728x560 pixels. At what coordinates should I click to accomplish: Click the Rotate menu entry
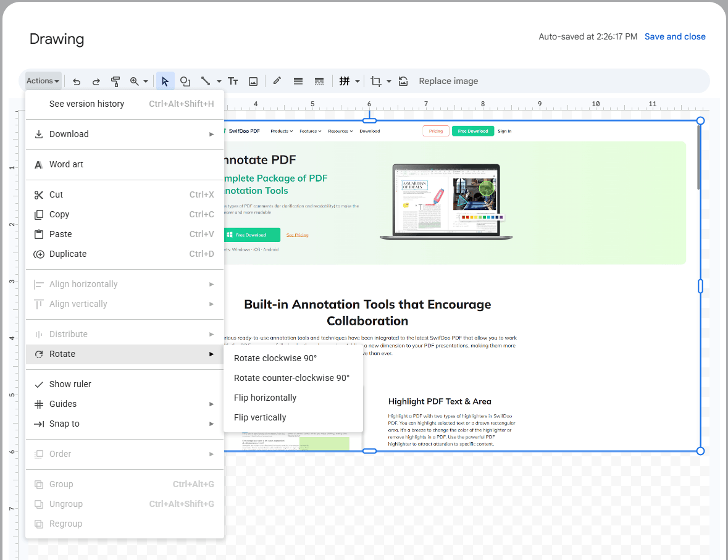(x=125, y=354)
